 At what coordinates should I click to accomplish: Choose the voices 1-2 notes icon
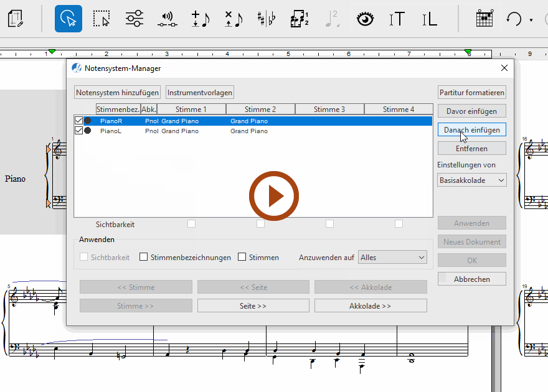coord(300,19)
